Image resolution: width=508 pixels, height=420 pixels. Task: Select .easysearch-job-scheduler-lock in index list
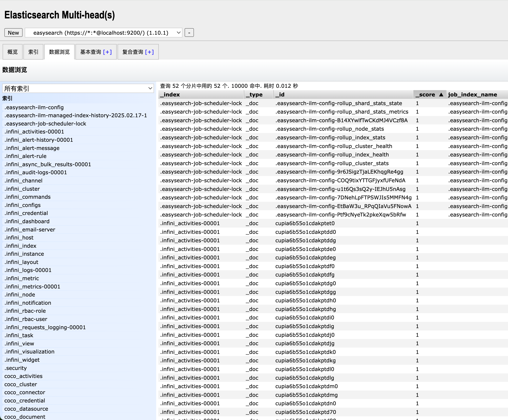tap(78, 124)
